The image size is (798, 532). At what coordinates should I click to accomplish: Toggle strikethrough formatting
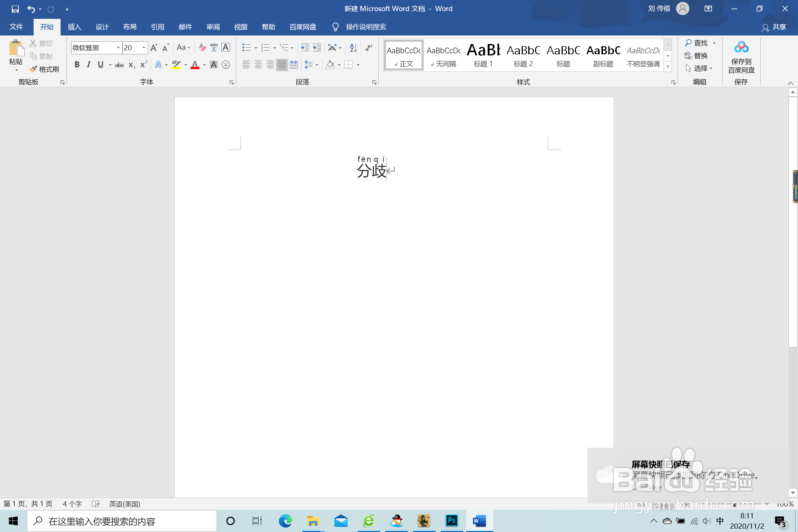pos(120,65)
